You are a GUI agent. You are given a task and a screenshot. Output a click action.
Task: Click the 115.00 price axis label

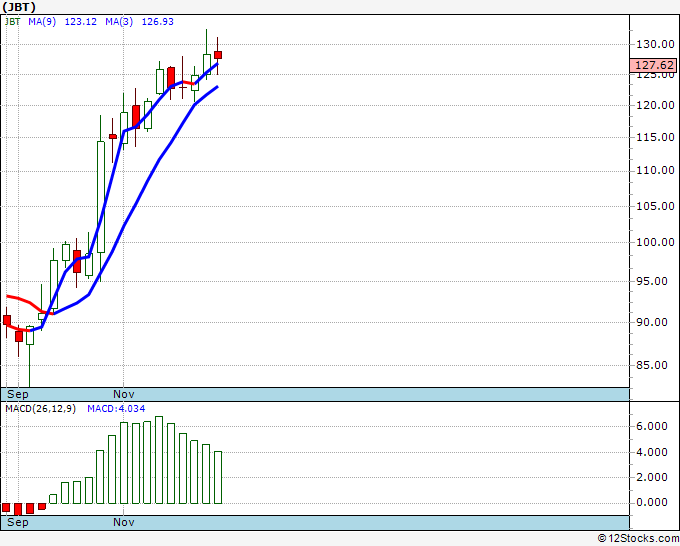coord(655,137)
